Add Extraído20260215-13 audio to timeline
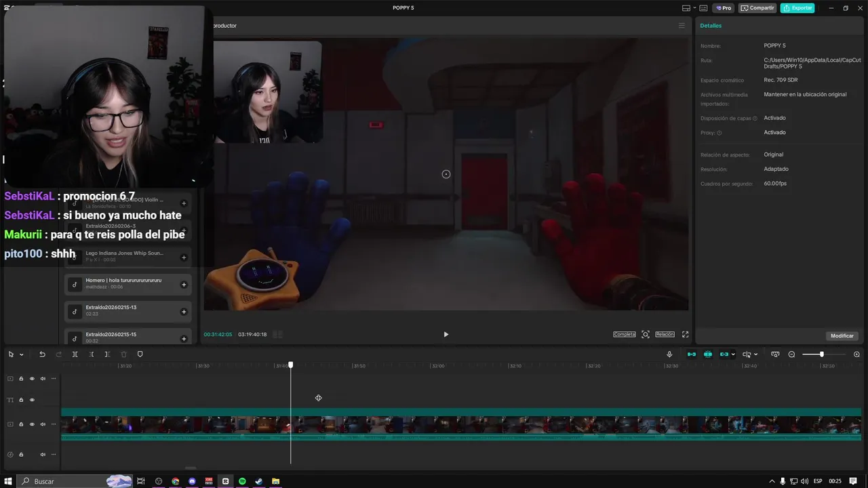The height and width of the screenshot is (488, 868). (184, 312)
